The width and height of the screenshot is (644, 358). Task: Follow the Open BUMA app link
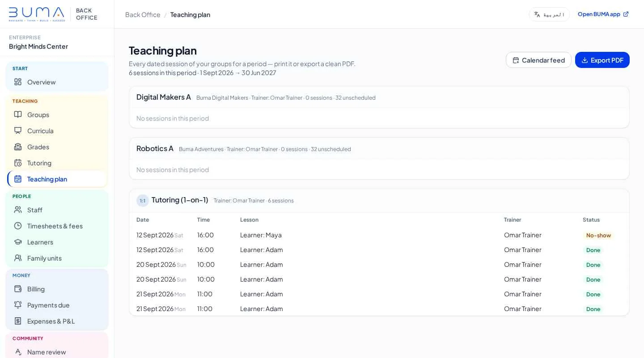click(x=603, y=14)
